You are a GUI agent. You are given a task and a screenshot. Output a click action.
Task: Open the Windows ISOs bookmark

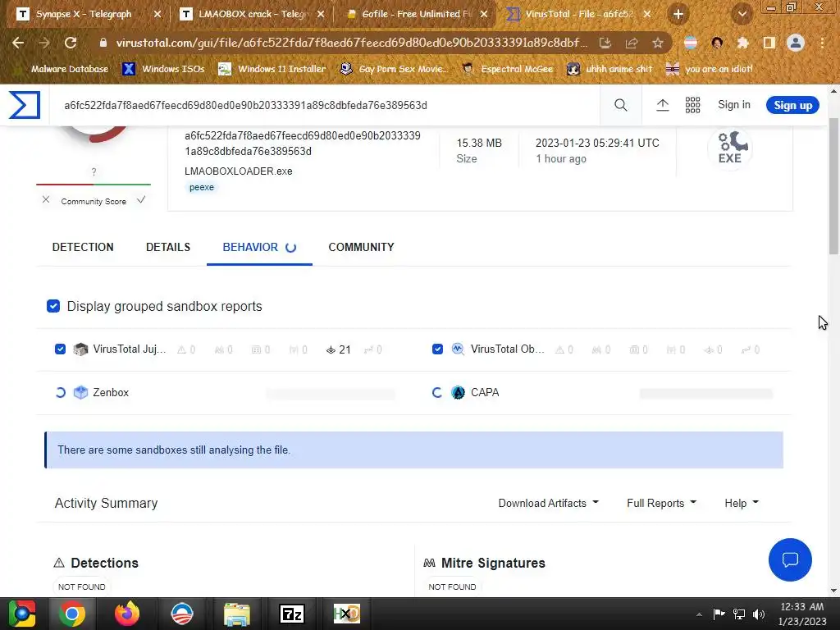(164, 69)
